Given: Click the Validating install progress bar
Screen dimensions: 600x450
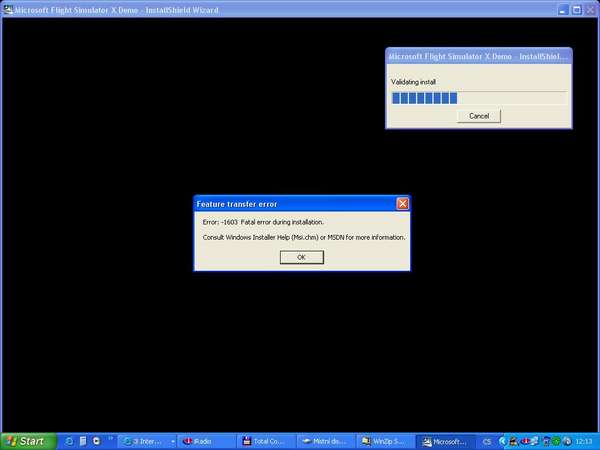Looking at the screenshot, I should [x=479, y=98].
